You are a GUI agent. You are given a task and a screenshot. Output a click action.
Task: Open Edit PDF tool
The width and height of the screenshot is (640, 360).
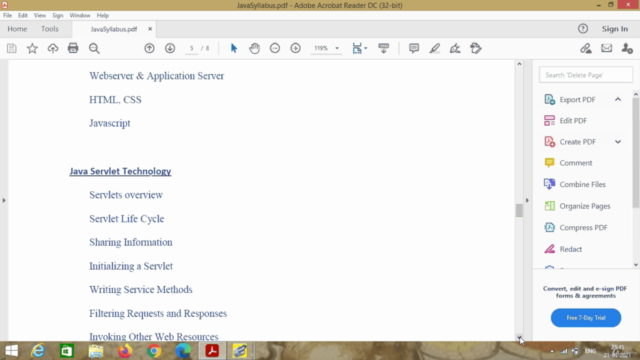click(x=573, y=121)
